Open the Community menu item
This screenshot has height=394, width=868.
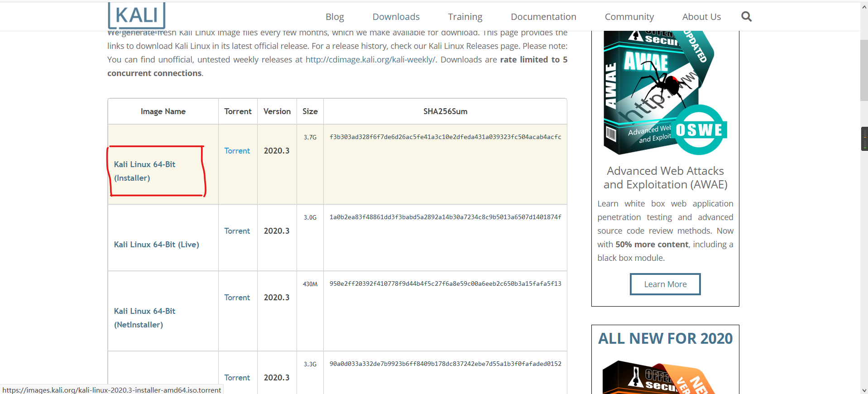[x=629, y=17]
